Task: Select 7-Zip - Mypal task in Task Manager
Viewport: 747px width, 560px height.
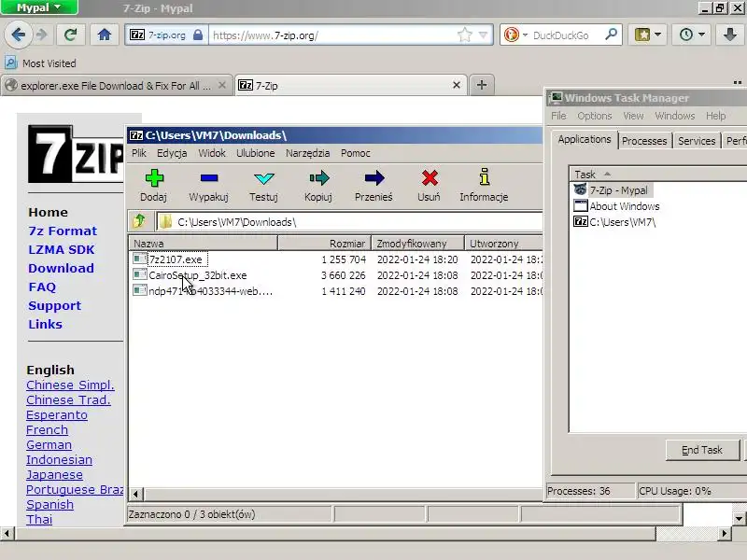Action: (x=618, y=190)
